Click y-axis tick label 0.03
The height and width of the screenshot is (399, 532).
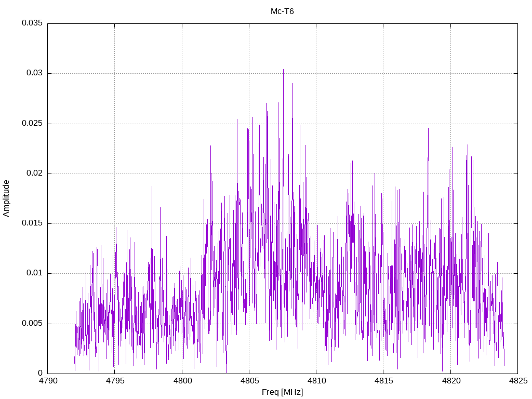click(x=35, y=73)
